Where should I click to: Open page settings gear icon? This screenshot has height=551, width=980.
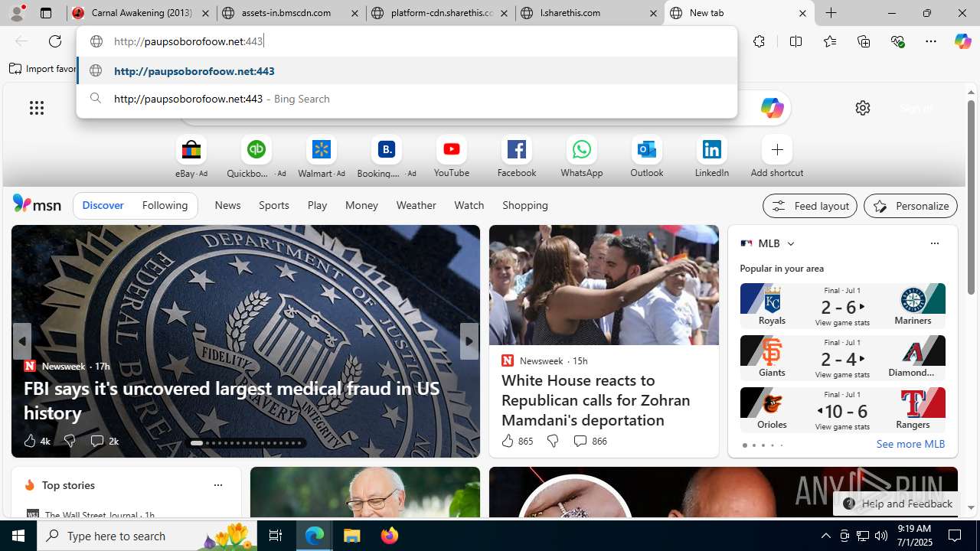863,108
